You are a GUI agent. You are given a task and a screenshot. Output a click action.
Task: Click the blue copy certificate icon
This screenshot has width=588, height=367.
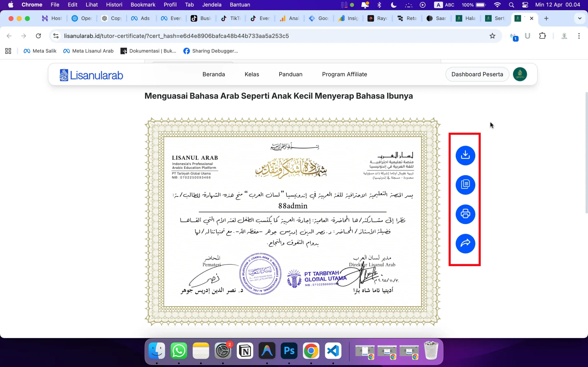coord(465,185)
